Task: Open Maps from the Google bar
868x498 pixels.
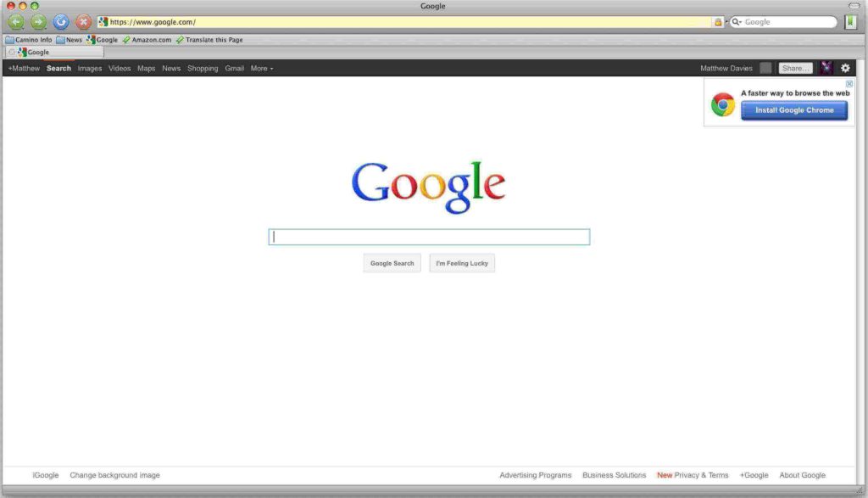Action: [x=146, y=68]
